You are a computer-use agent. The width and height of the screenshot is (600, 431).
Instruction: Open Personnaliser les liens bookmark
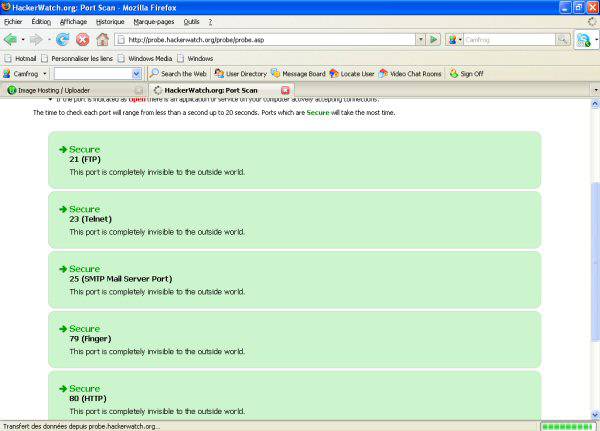(x=77, y=59)
